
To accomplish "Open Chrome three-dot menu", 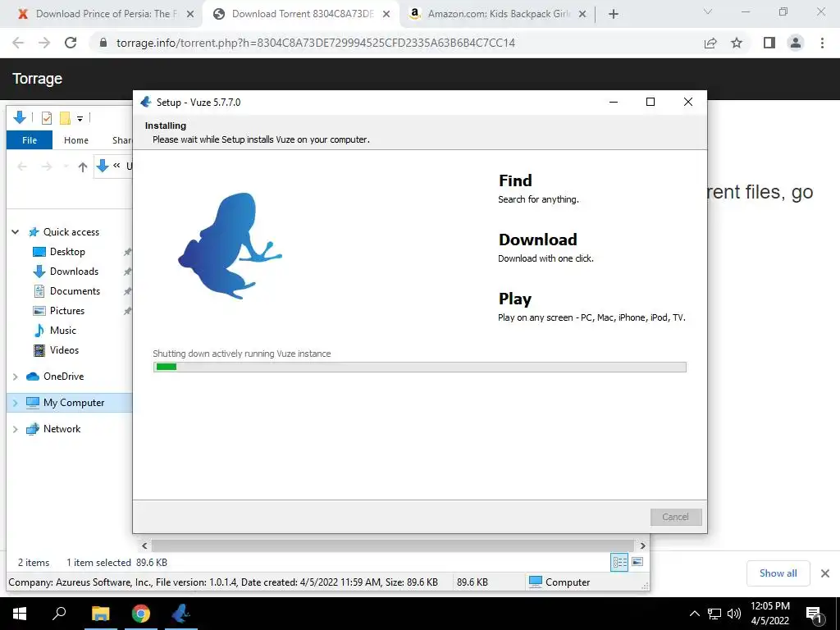I will [x=822, y=43].
